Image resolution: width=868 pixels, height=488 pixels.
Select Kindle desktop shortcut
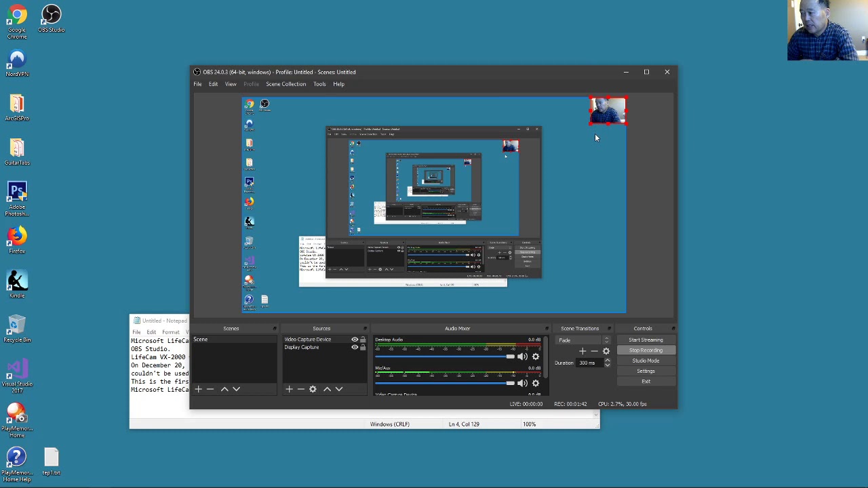[x=17, y=285]
